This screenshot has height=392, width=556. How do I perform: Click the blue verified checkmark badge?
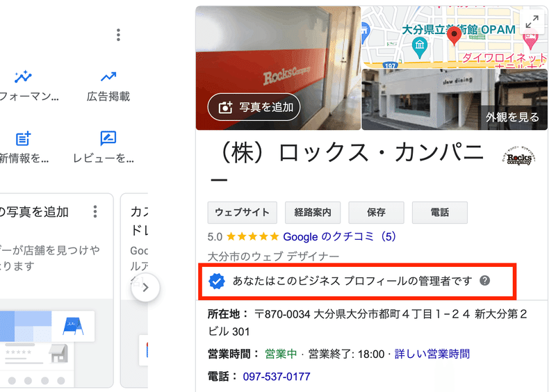[x=217, y=281]
